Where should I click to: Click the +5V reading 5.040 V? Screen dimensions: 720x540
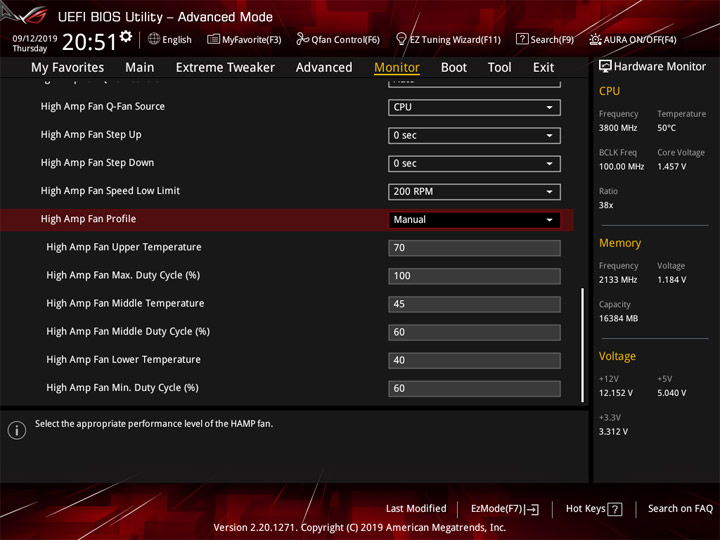tap(671, 393)
